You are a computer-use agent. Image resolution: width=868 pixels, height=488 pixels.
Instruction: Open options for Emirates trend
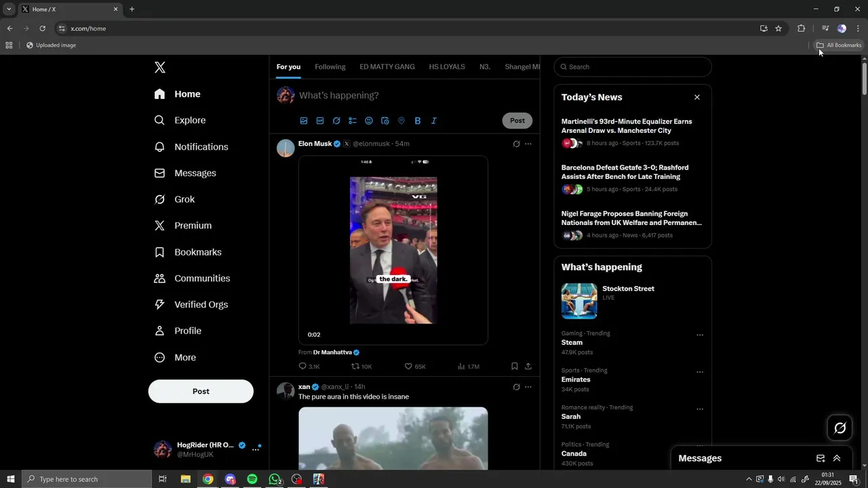[700, 372]
